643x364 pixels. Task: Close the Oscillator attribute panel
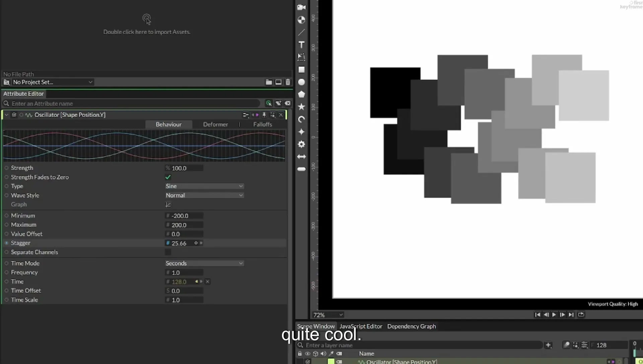(281, 115)
